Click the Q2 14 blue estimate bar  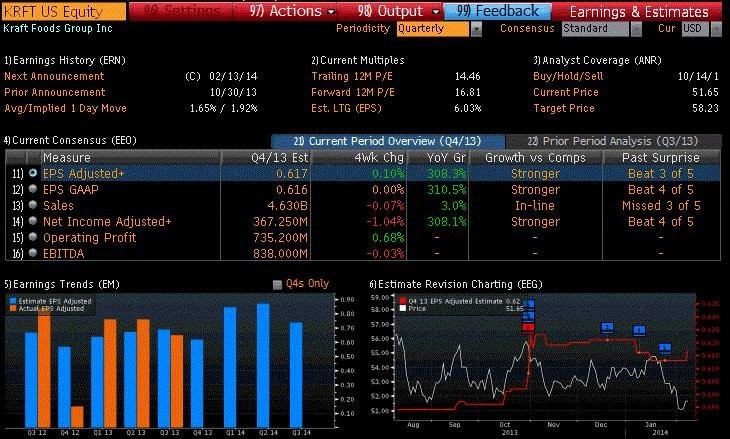click(264, 365)
